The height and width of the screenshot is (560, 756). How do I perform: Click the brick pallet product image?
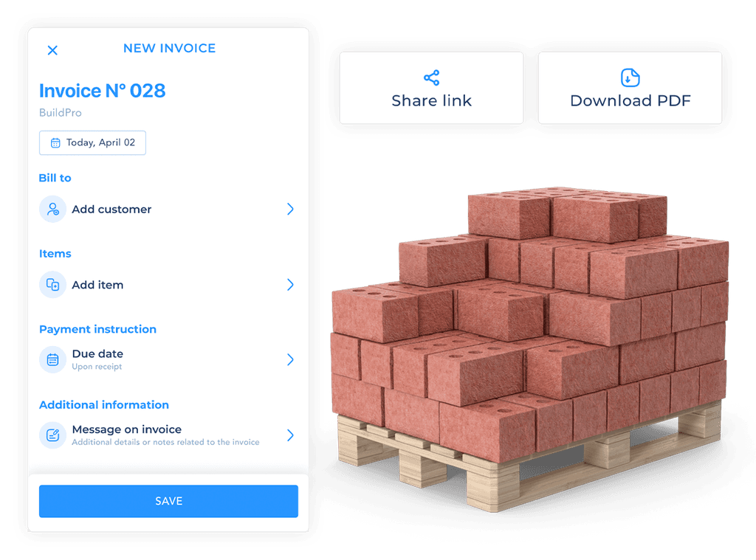click(x=530, y=350)
